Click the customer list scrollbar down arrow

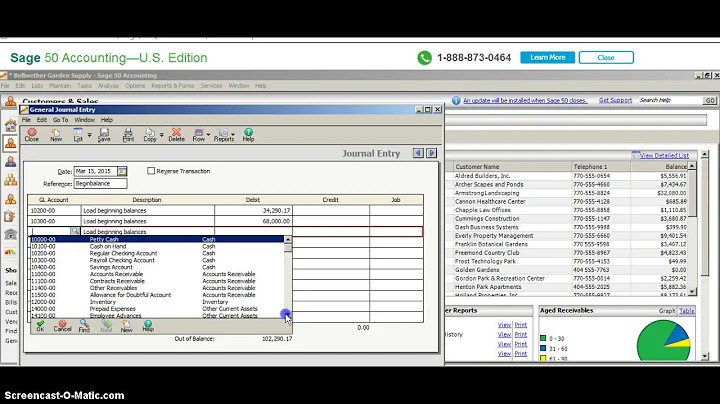692,292
